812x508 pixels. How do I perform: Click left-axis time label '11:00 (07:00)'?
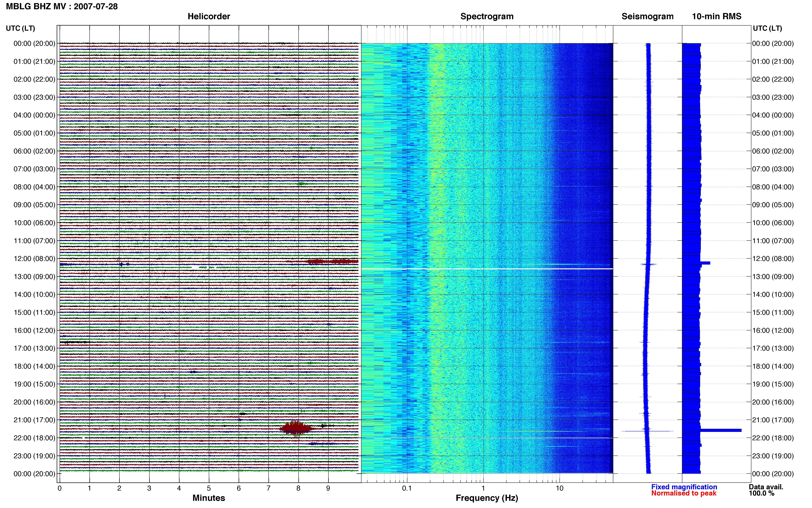[x=34, y=241]
